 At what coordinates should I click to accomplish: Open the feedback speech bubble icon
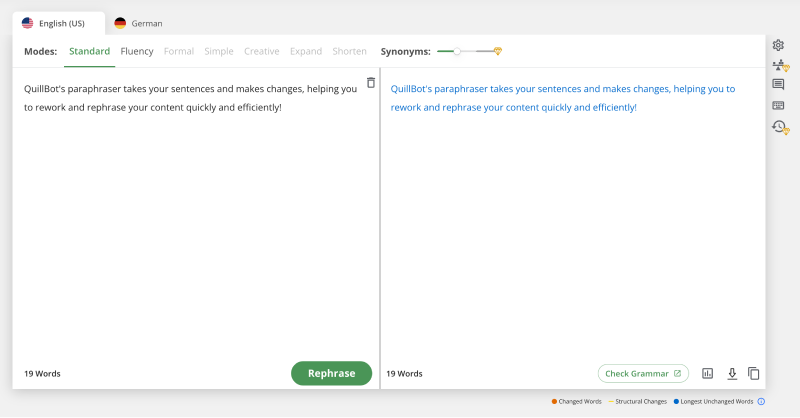[778, 86]
